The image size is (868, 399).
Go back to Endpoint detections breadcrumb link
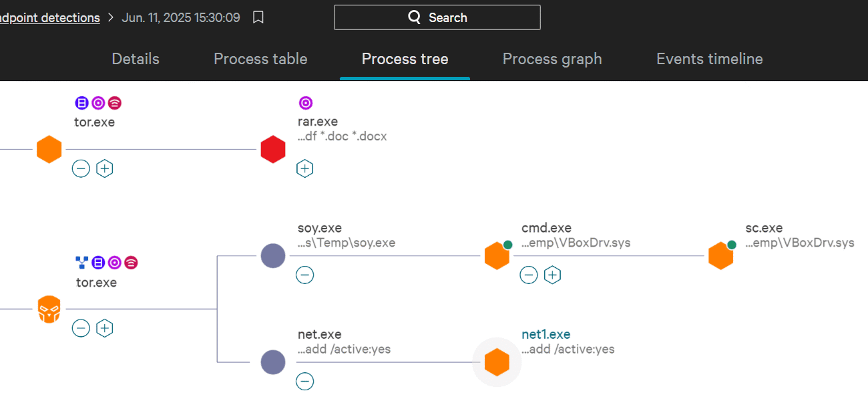coord(49,18)
